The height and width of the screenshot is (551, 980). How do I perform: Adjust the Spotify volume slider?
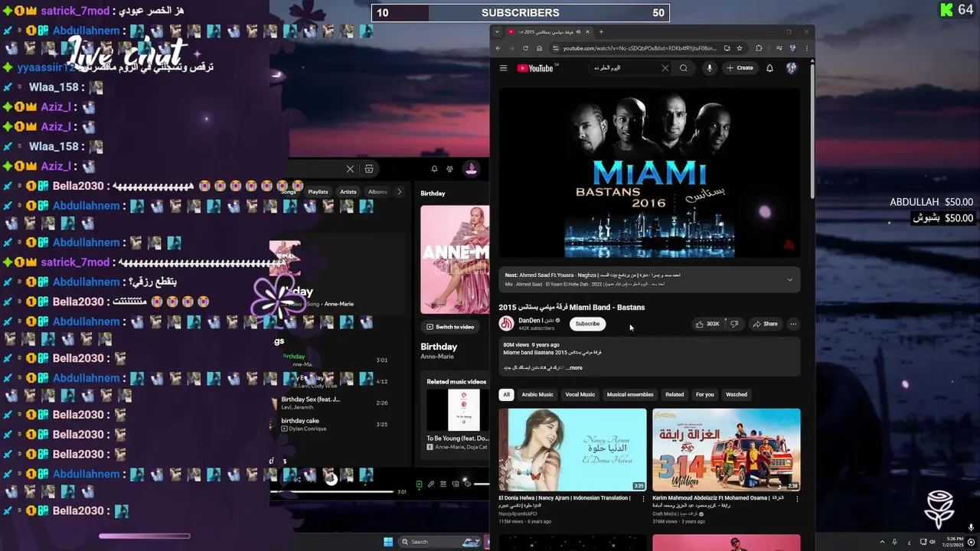pos(482,484)
